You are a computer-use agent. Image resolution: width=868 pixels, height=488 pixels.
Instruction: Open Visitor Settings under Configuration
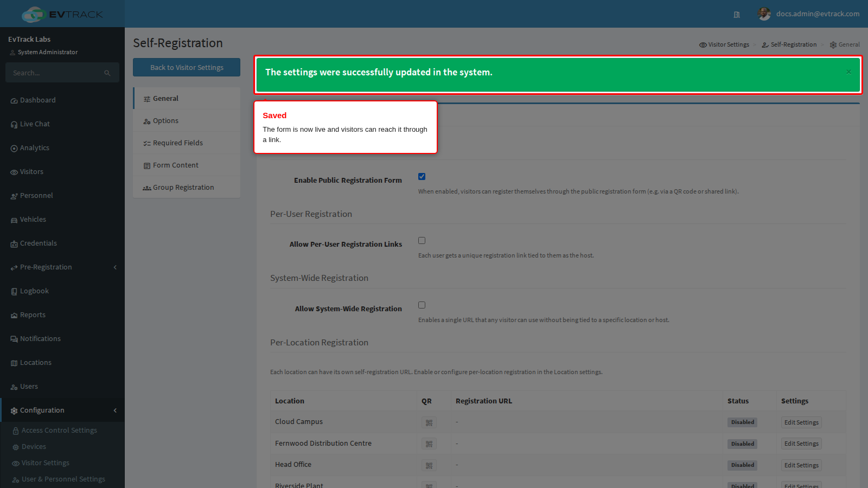[46, 463]
